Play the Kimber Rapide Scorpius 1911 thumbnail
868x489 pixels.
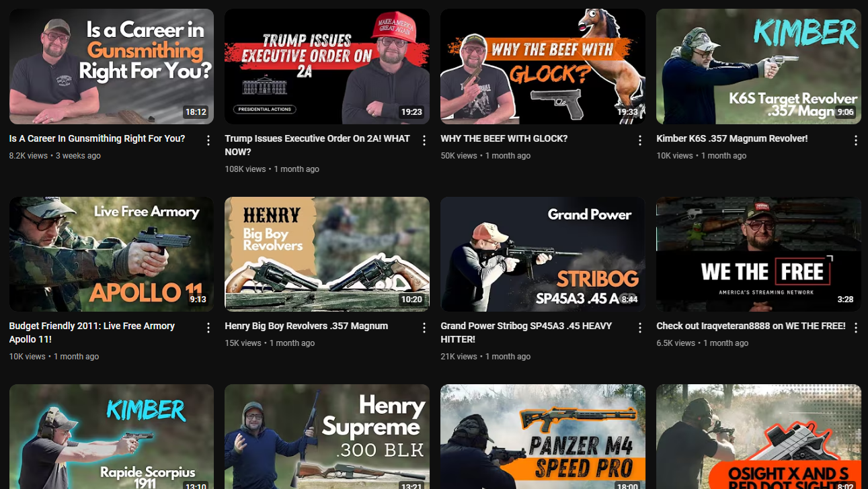click(112, 437)
